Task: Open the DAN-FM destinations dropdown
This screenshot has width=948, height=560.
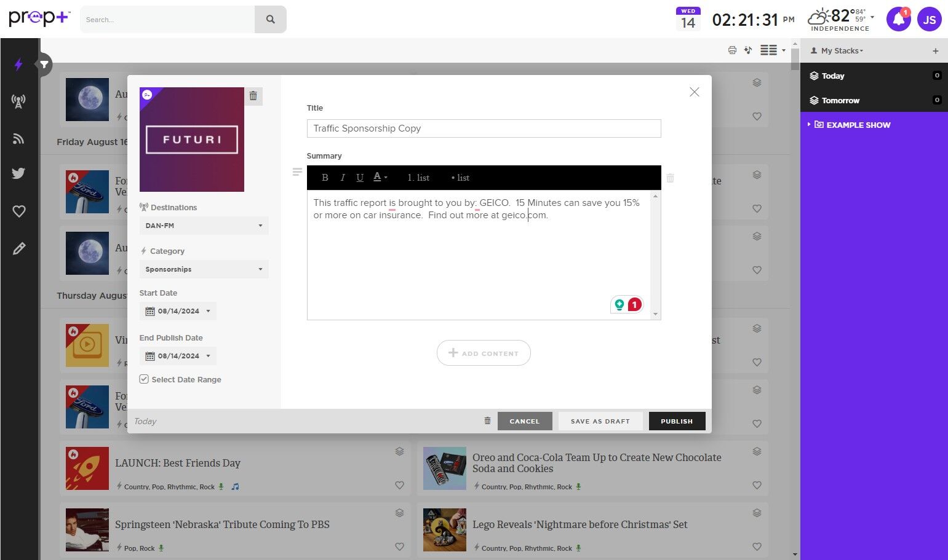Action: pyautogui.click(x=204, y=226)
